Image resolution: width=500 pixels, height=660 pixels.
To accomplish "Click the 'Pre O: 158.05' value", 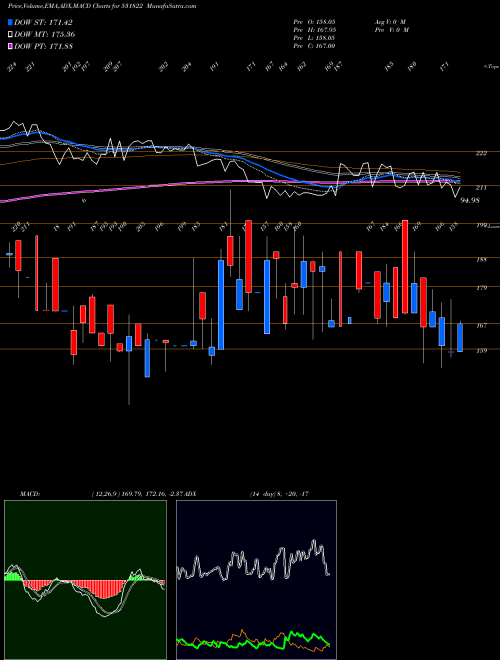I will point(314,21).
